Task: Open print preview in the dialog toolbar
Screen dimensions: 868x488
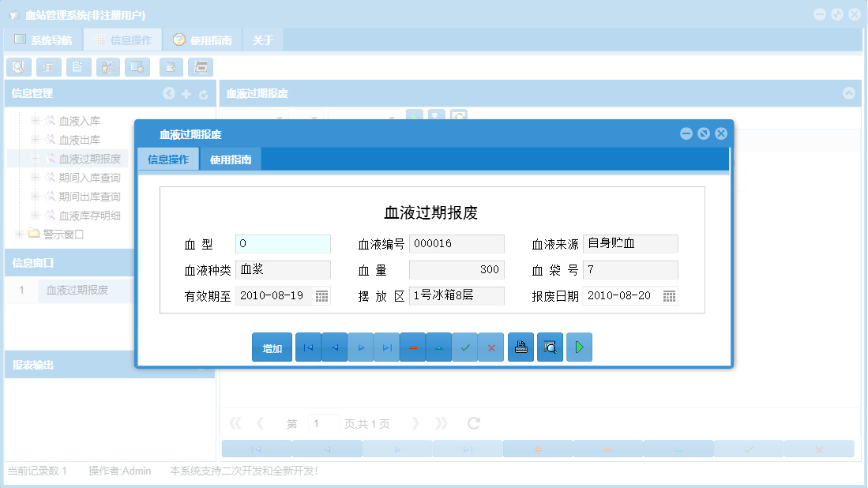Action: click(548, 347)
